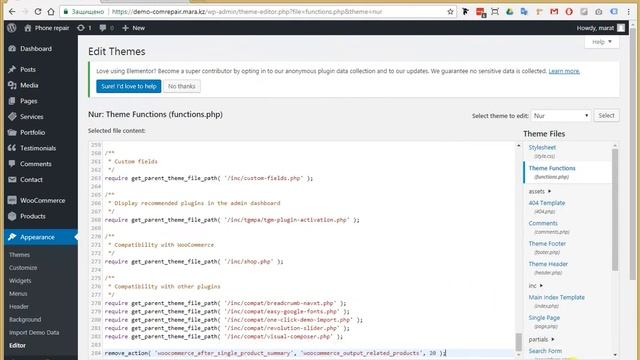
Task: Open Background submenu item
Action: [25, 320]
